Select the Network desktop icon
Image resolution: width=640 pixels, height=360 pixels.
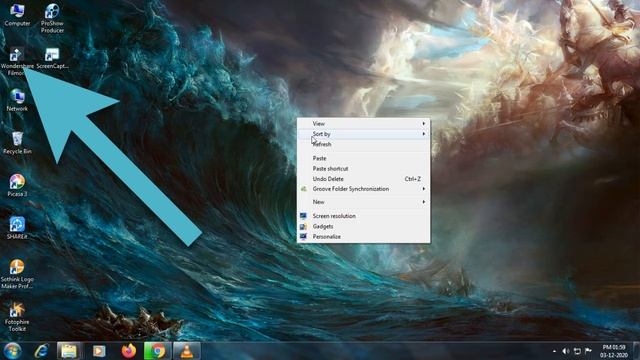coord(17,100)
